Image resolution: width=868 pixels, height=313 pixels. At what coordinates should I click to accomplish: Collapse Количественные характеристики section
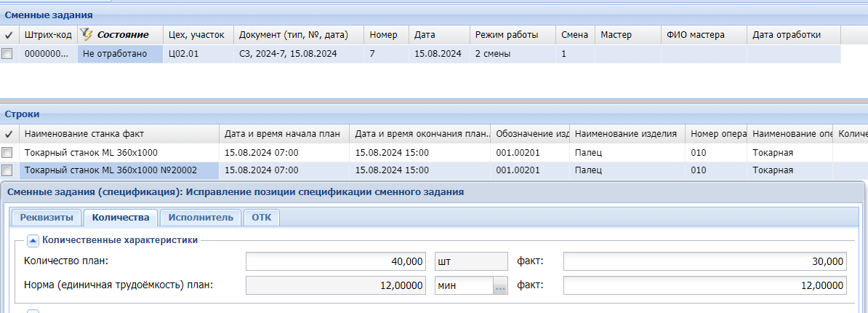[33, 239]
